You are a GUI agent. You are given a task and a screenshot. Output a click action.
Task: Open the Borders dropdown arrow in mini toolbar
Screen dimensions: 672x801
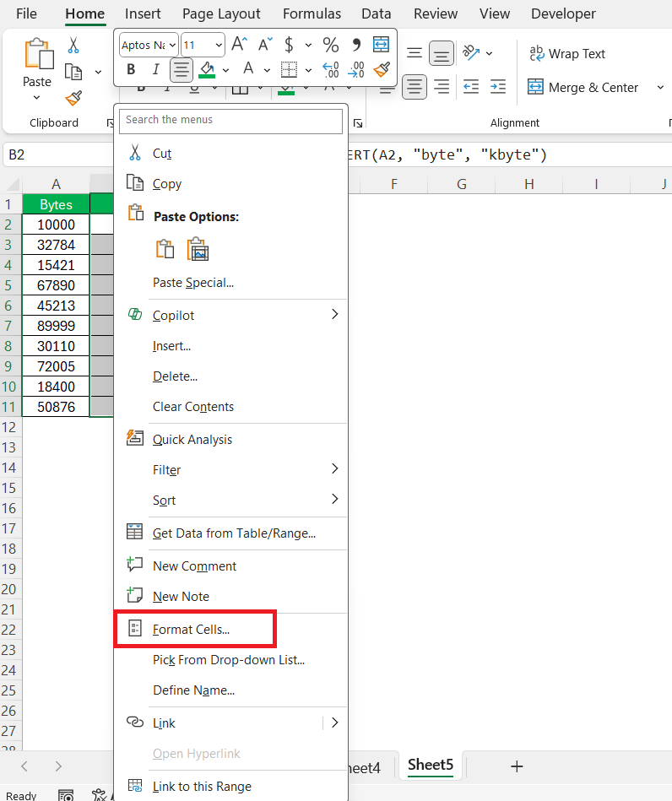pyautogui.click(x=308, y=70)
